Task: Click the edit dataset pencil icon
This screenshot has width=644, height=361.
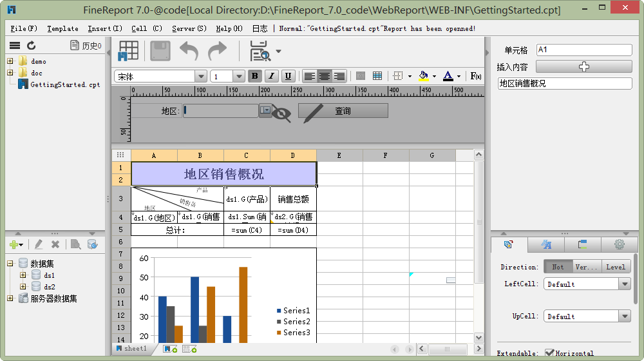Action: click(x=39, y=244)
